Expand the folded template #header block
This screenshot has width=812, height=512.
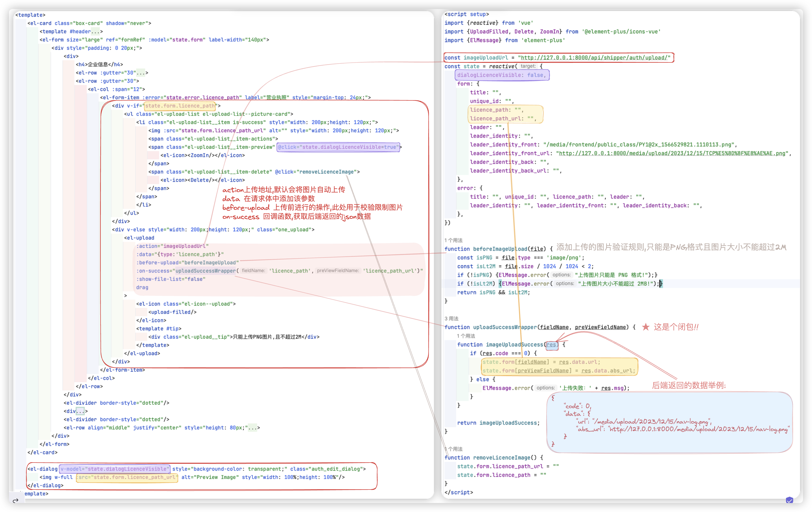pos(95,31)
